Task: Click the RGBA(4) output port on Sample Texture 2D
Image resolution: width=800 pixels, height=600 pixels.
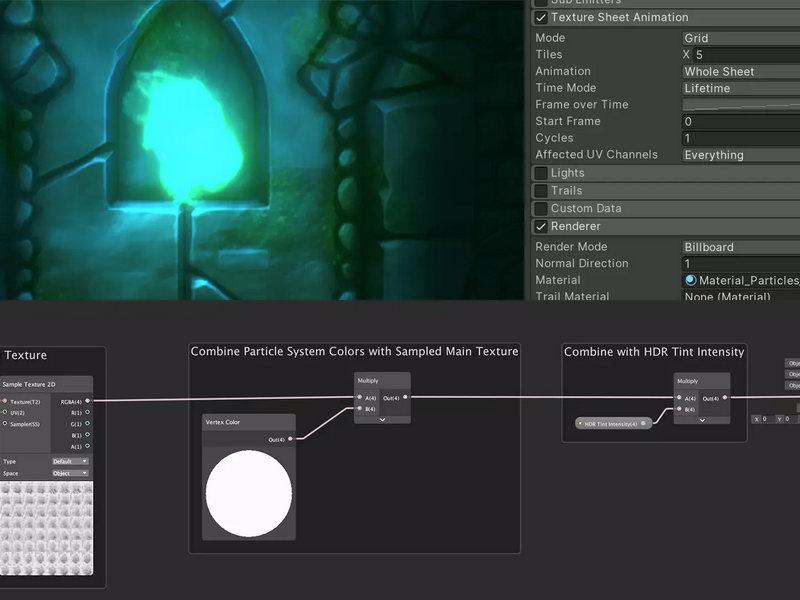Action: click(88, 401)
